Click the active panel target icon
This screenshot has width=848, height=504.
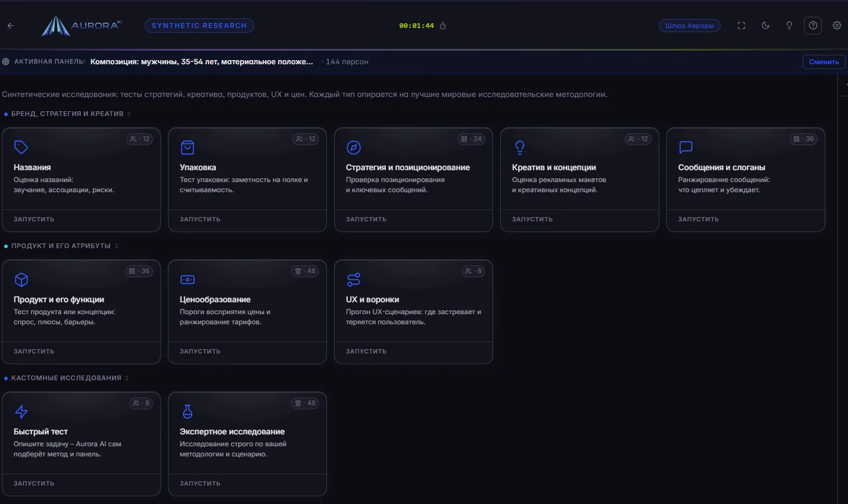[x=6, y=62]
